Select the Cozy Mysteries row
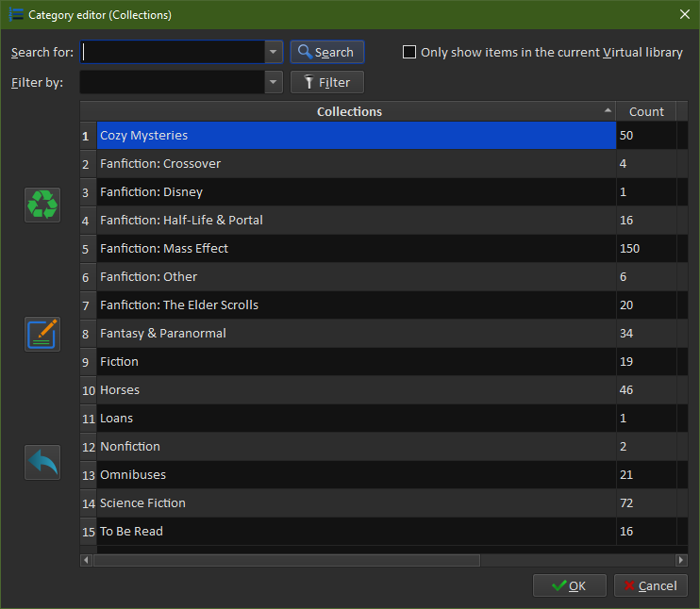 (x=357, y=135)
